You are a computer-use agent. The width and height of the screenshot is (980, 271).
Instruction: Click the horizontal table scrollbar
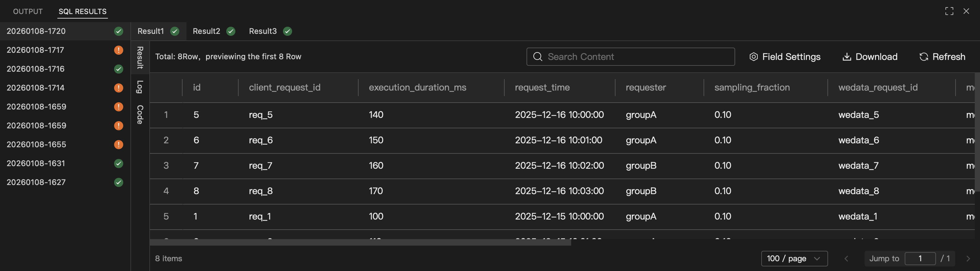360,242
